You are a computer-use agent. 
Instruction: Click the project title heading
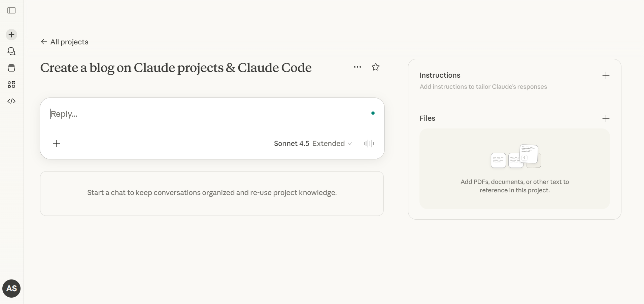176,68
